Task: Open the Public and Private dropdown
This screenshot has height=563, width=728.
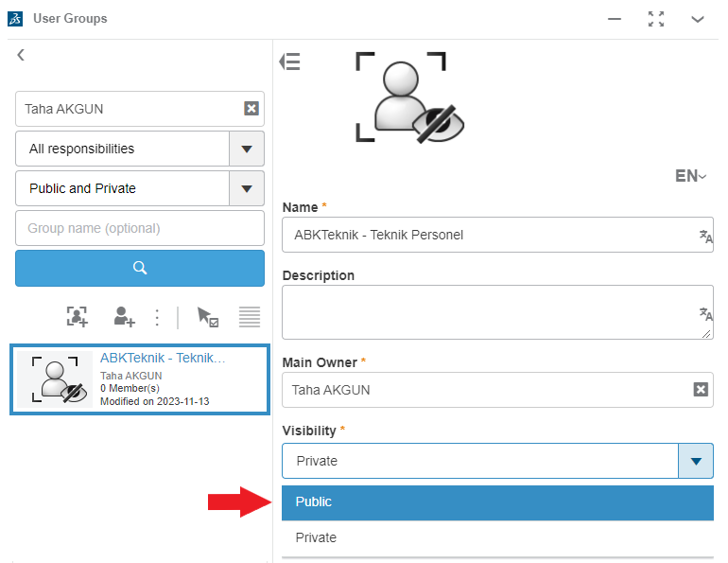Action: [x=247, y=188]
